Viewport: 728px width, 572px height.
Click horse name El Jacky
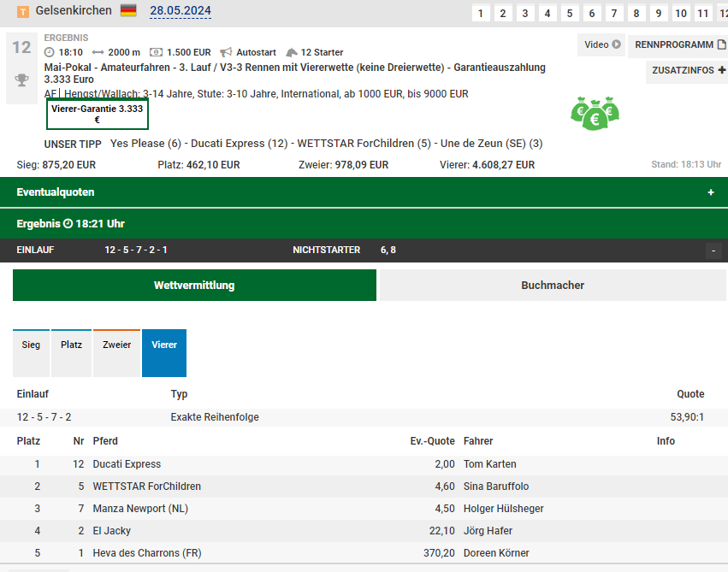point(112,531)
